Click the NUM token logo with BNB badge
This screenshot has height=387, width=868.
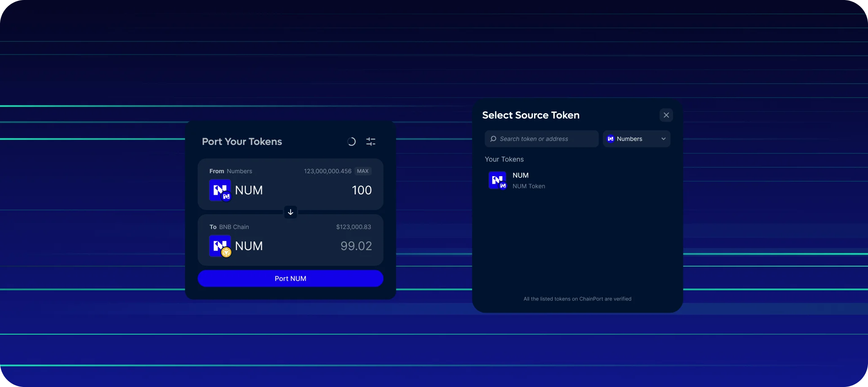[x=220, y=246]
